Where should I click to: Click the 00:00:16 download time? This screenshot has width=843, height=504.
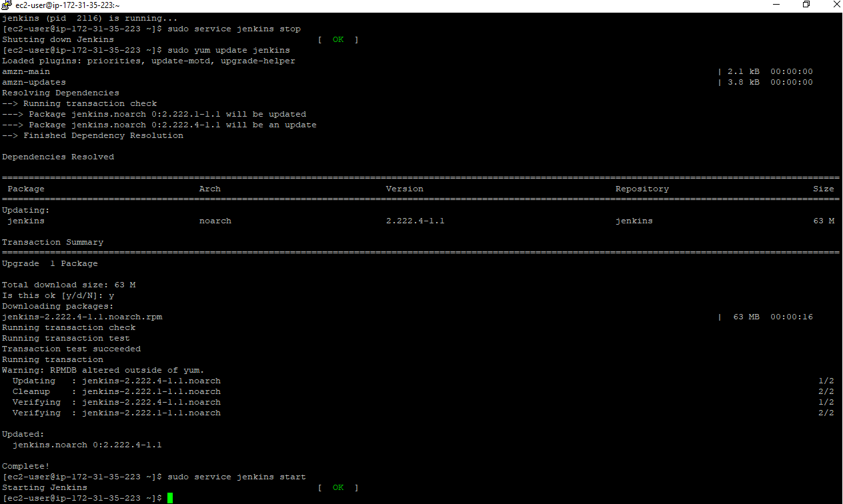point(792,317)
